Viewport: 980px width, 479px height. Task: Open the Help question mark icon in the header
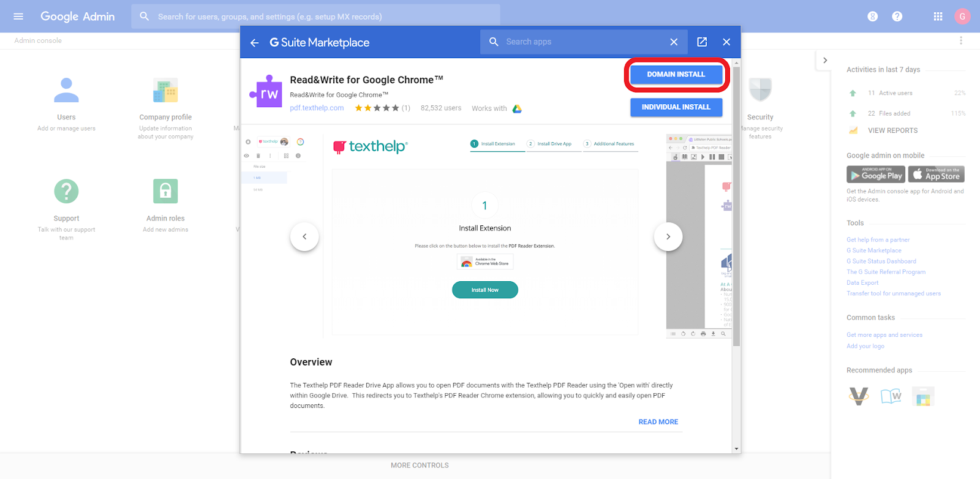pyautogui.click(x=897, y=17)
